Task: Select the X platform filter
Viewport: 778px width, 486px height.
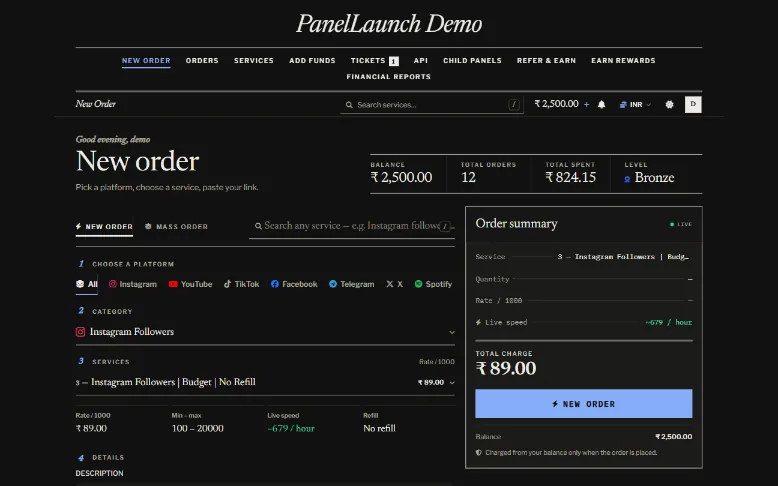Action: coord(394,284)
